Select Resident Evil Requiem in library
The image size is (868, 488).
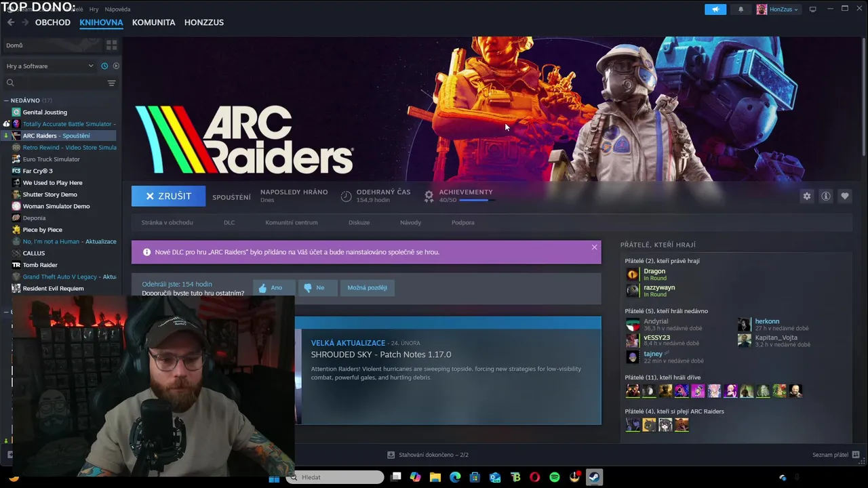(53, 289)
